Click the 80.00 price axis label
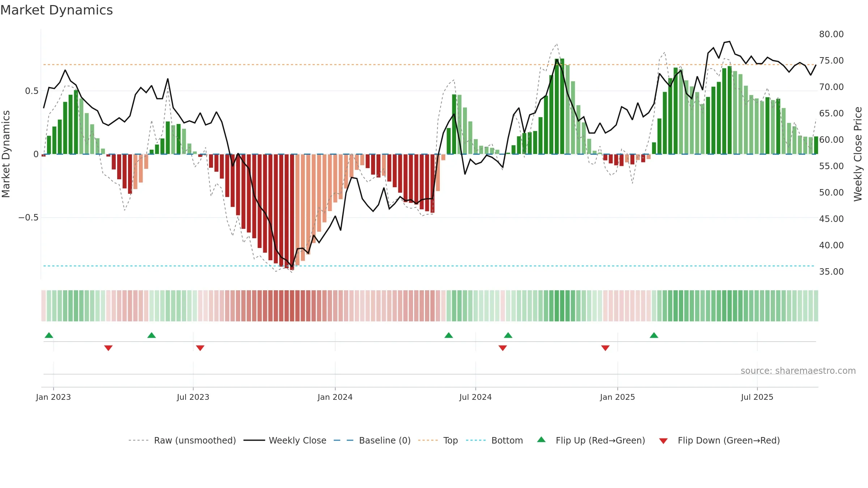 pyautogui.click(x=831, y=34)
